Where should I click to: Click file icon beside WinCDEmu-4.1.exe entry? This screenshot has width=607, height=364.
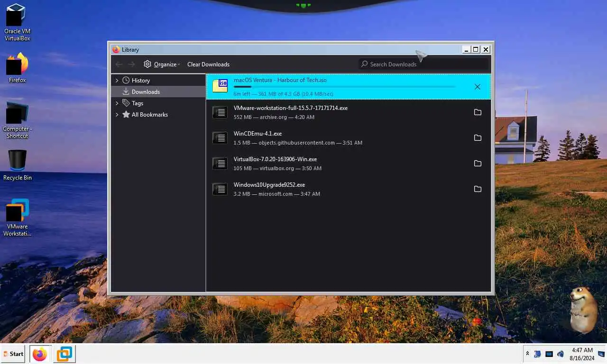220,138
